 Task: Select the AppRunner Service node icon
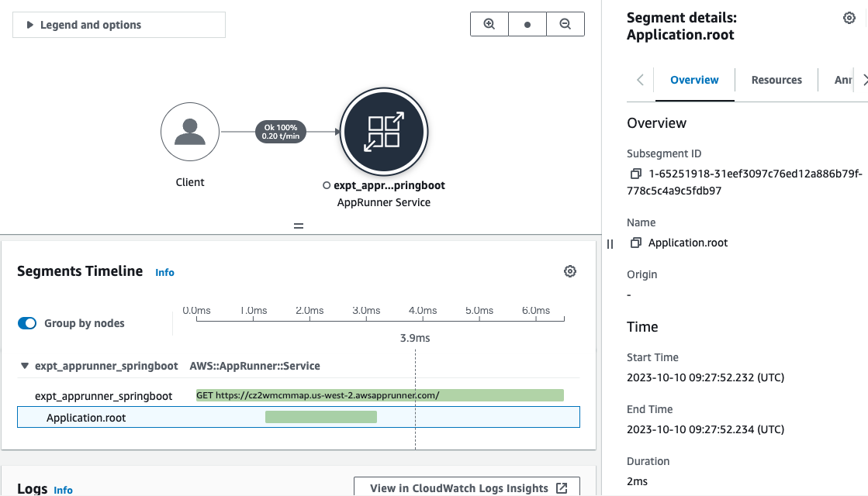[384, 132]
